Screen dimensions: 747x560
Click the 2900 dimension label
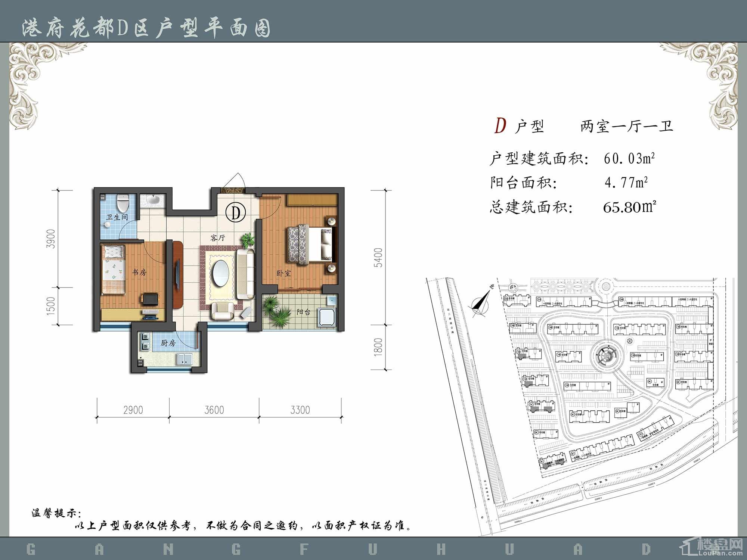click(x=133, y=410)
